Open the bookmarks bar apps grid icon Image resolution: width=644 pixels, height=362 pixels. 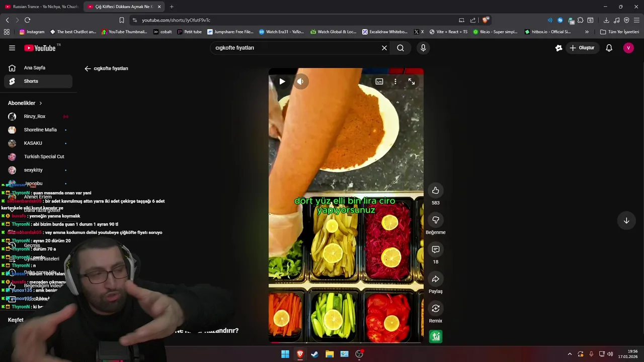coord(7,32)
